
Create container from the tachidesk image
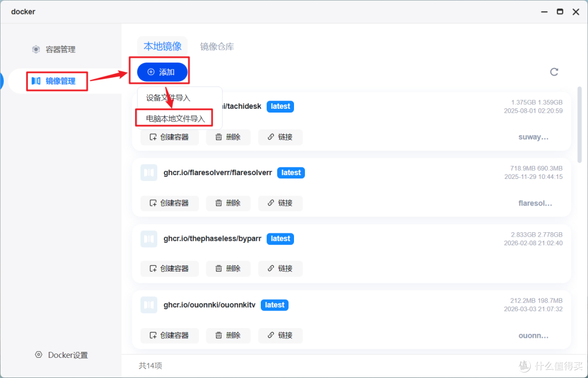pos(169,137)
